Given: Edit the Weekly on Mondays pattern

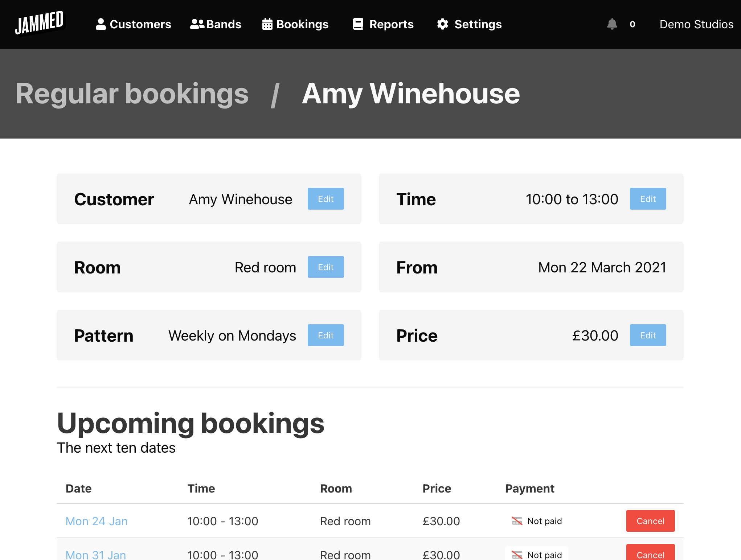Looking at the screenshot, I should (326, 335).
